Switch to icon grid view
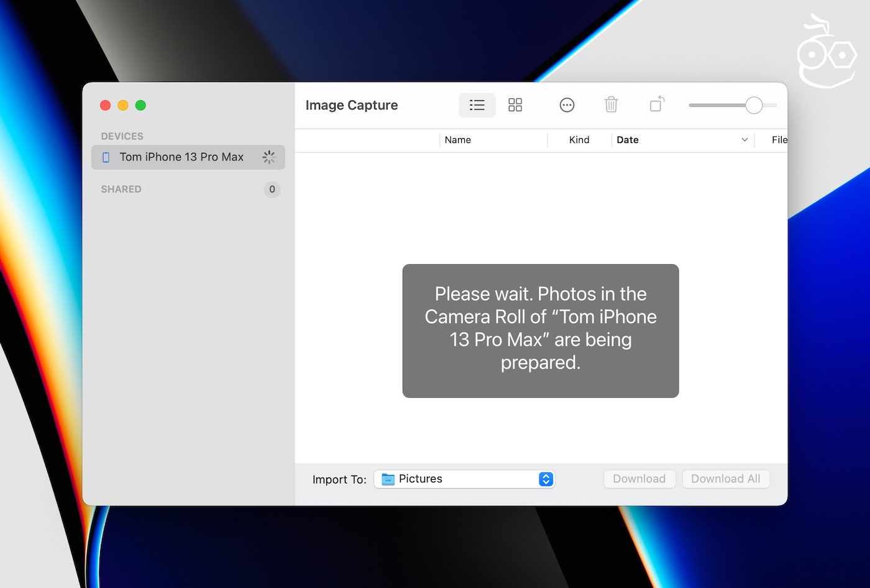The image size is (870, 588). [x=515, y=105]
